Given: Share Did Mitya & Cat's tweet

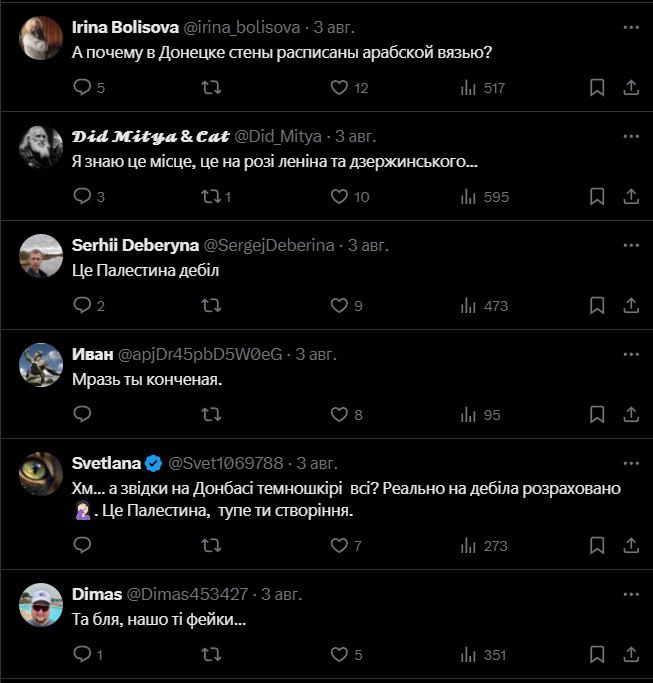Looking at the screenshot, I should tap(631, 196).
